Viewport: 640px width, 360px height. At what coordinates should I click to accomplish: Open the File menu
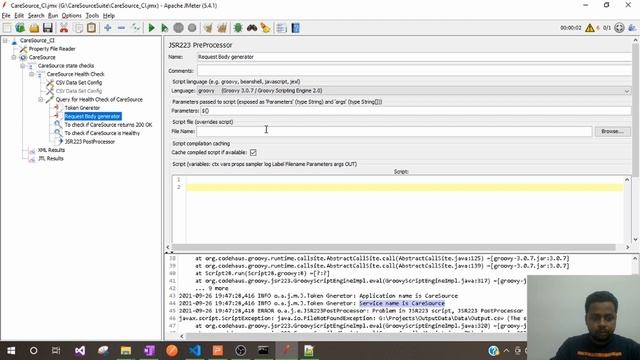pyautogui.click(x=6, y=16)
